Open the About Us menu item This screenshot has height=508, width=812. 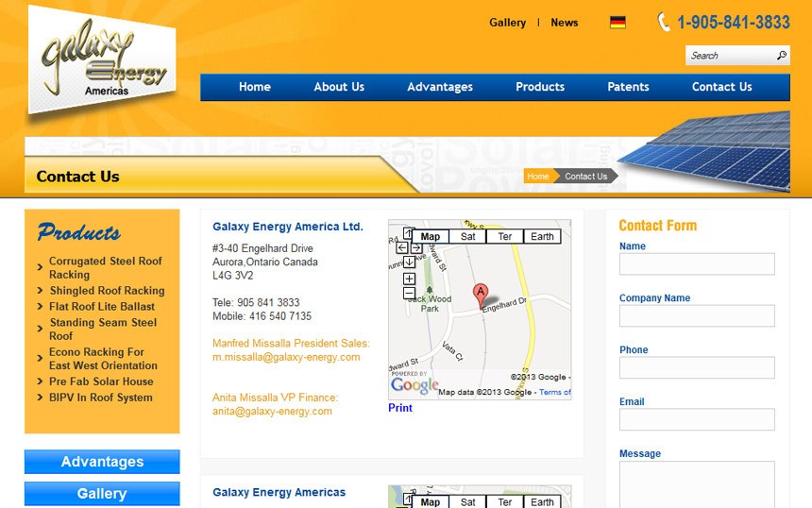[x=339, y=87]
